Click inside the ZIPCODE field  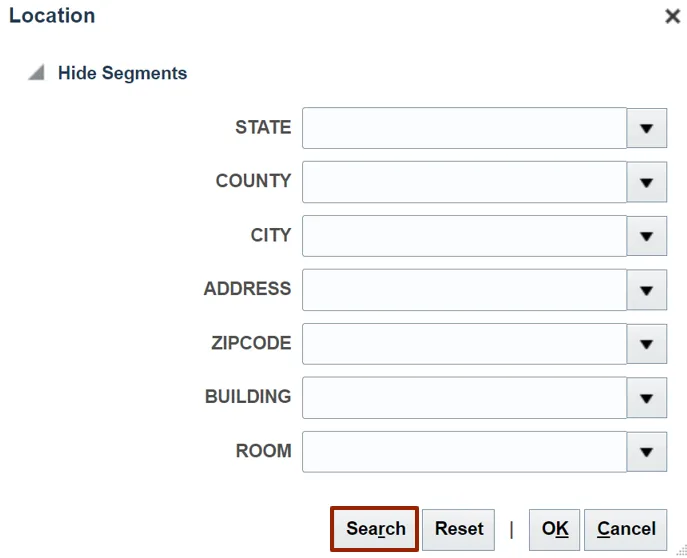point(464,344)
